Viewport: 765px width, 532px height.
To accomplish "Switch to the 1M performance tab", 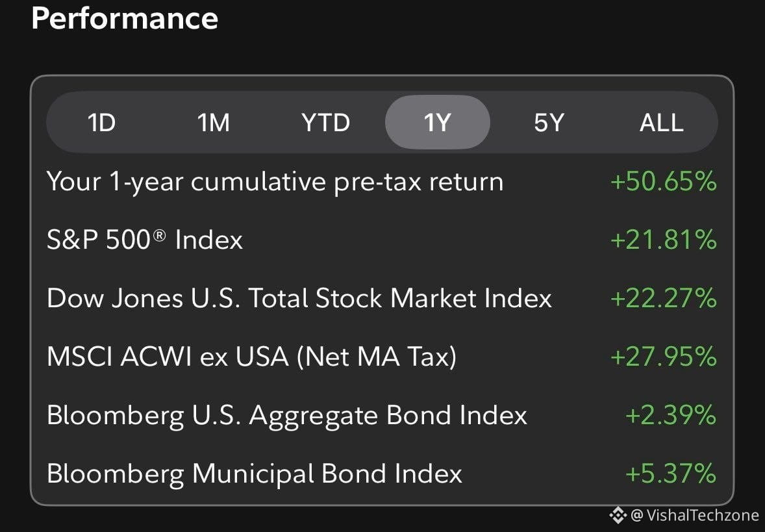I will tap(214, 123).
